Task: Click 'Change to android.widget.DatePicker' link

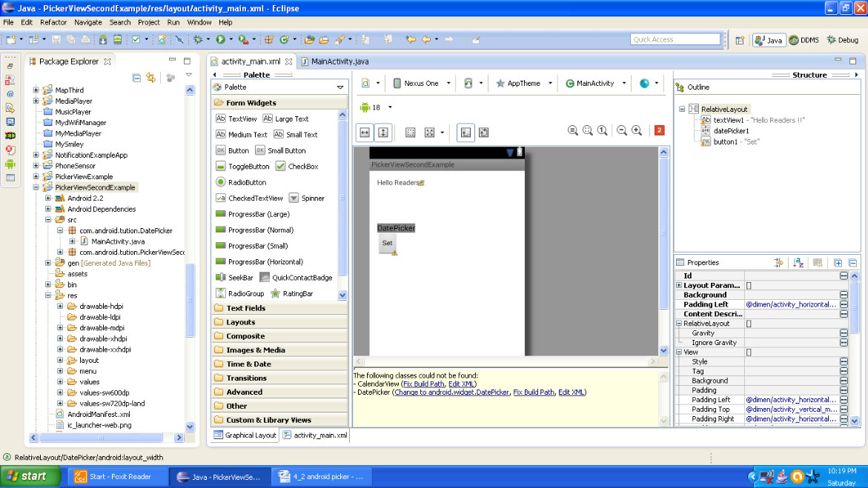Action: [x=451, y=392]
